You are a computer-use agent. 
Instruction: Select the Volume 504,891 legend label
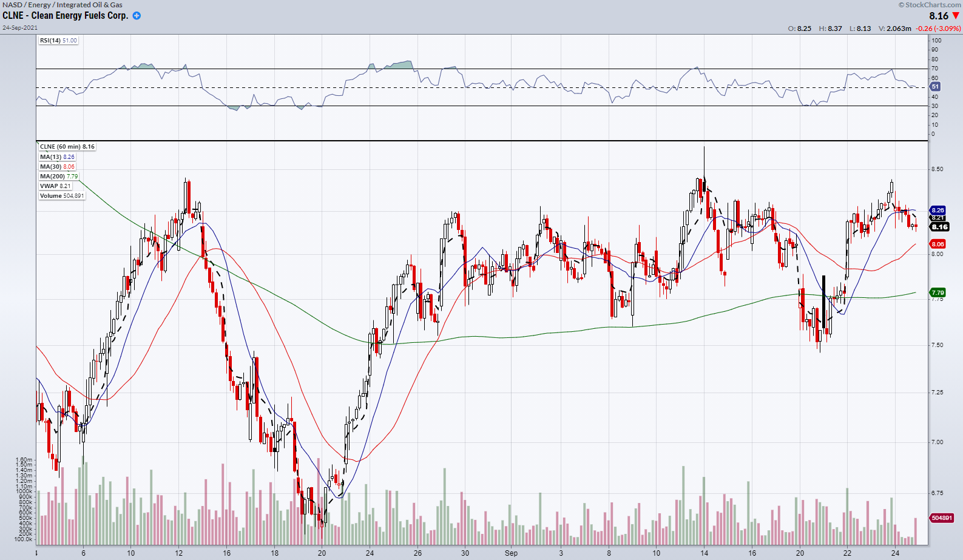[62, 195]
